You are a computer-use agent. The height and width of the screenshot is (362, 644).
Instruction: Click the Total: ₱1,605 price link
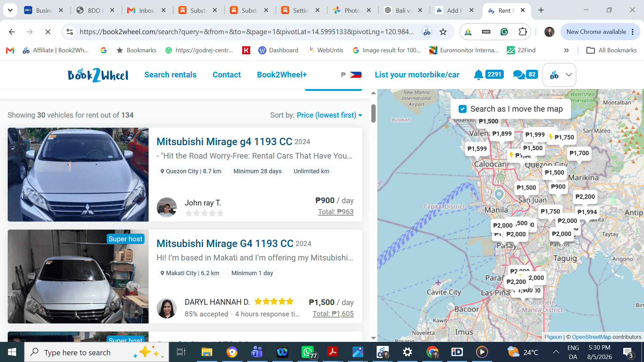coord(333,314)
